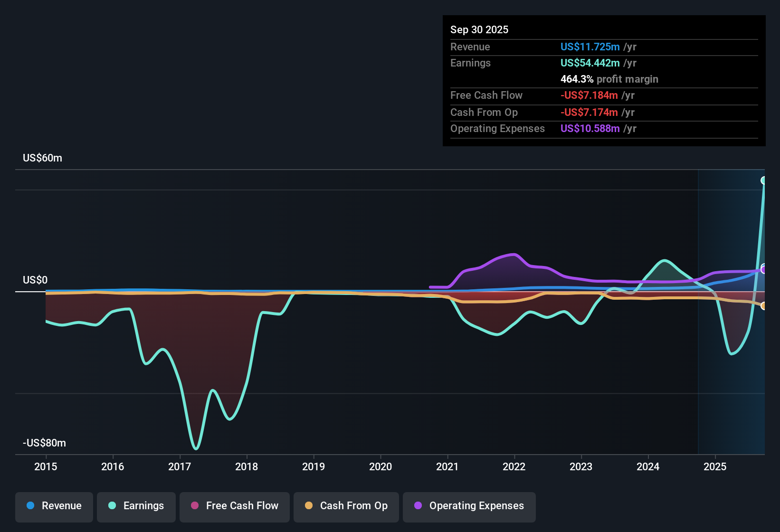Toggle the Earnings series visibility
Image resolution: width=780 pixels, height=532 pixels.
click(136, 506)
